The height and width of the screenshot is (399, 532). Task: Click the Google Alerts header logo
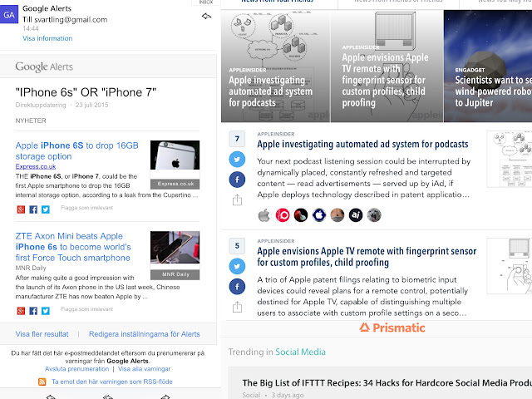(x=44, y=66)
